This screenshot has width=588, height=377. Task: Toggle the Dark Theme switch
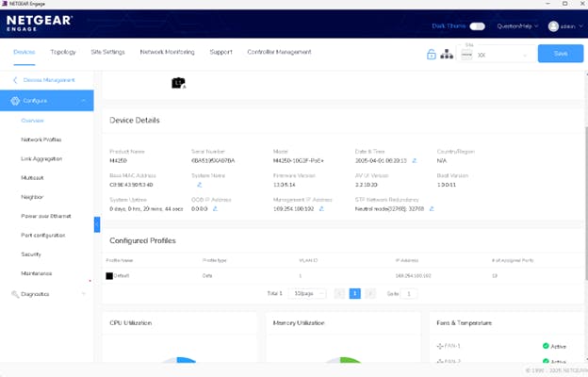477,26
